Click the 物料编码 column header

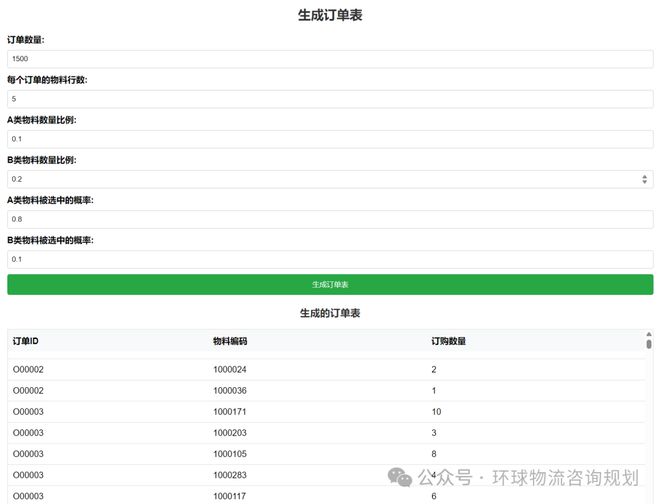pyautogui.click(x=230, y=341)
